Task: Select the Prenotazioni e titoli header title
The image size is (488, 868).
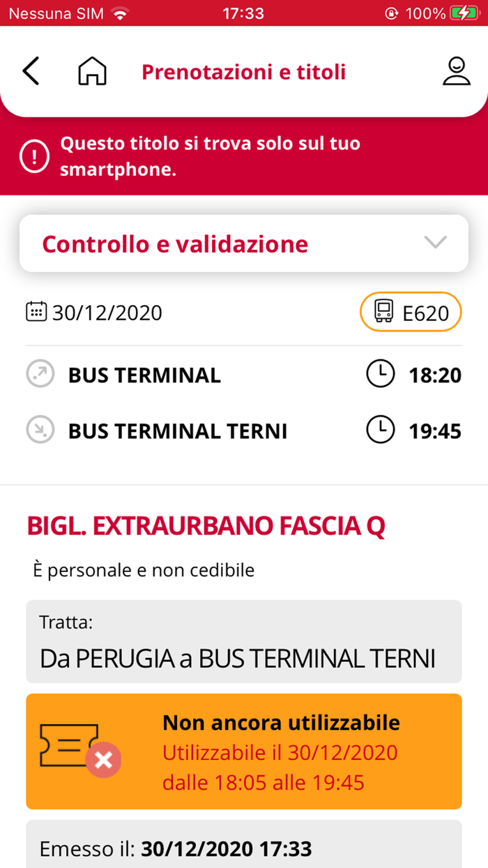Action: tap(244, 72)
